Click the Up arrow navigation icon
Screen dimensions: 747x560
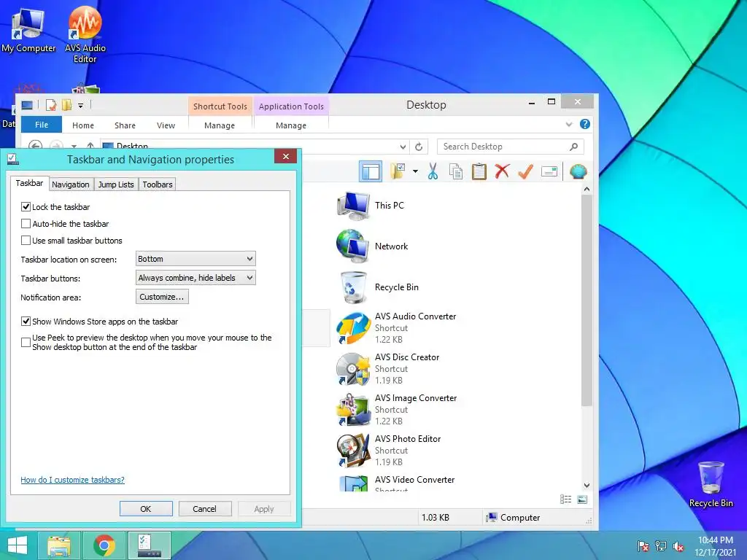[x=90, y=145]
